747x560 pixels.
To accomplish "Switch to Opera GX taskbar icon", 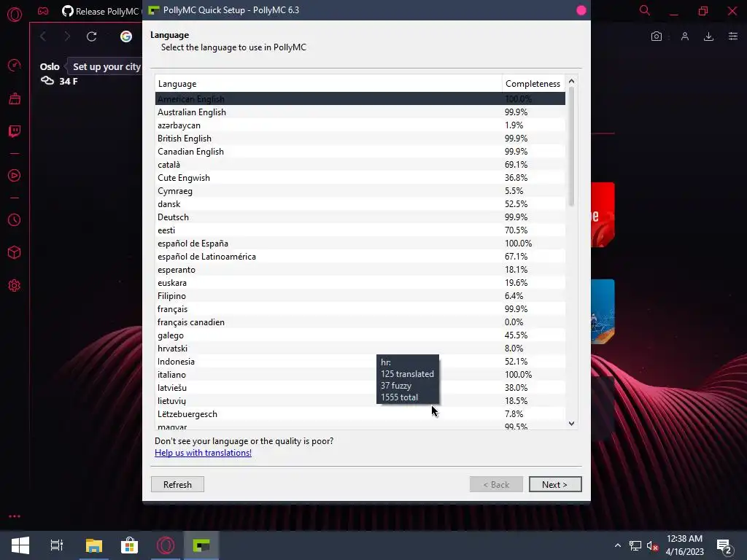I will [166, 545].
